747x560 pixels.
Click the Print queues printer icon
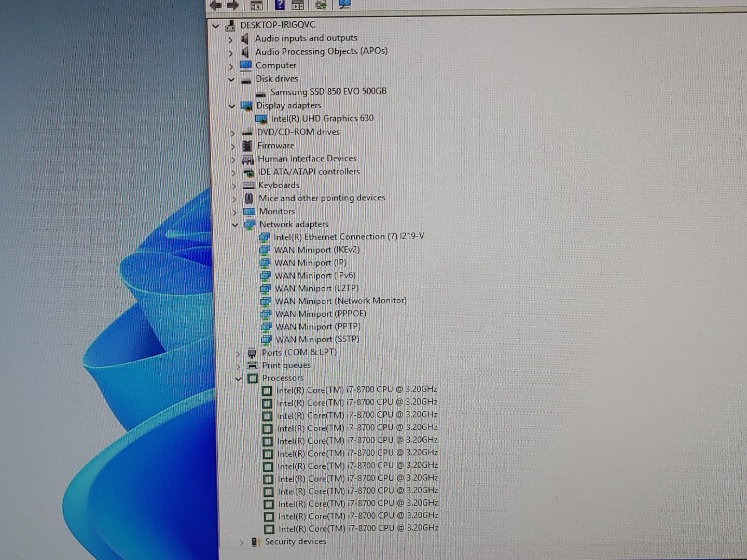(x=253, y=366)
